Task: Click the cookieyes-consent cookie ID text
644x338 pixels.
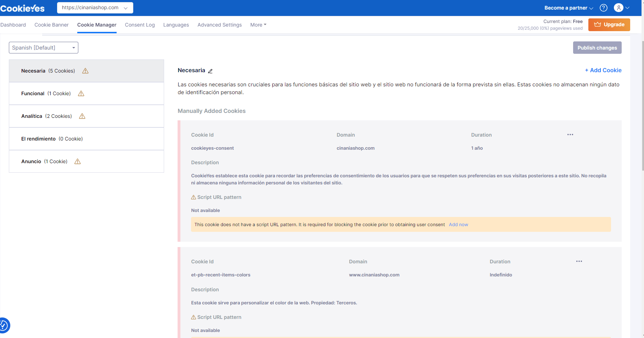Action: coord(212,148)
